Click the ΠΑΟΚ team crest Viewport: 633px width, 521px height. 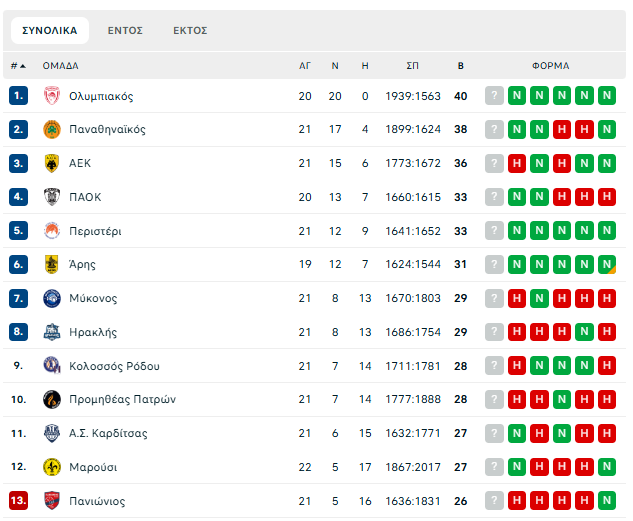(52, 197)
